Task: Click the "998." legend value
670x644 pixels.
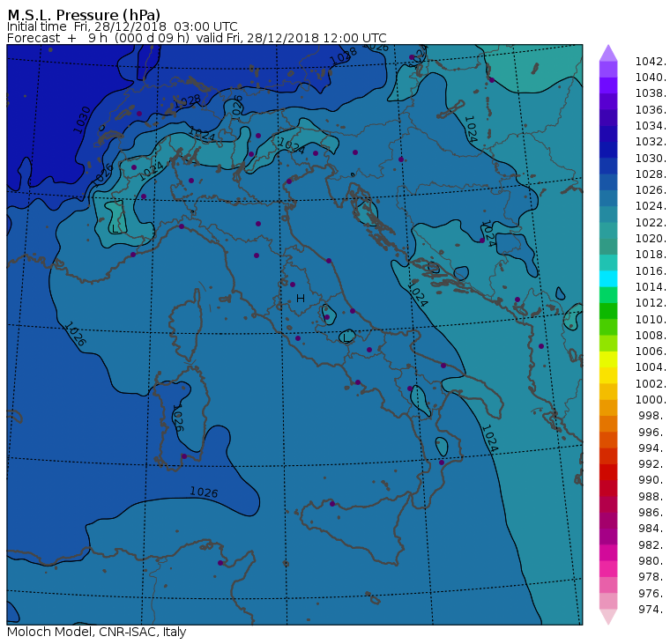Action: point(652,416)
